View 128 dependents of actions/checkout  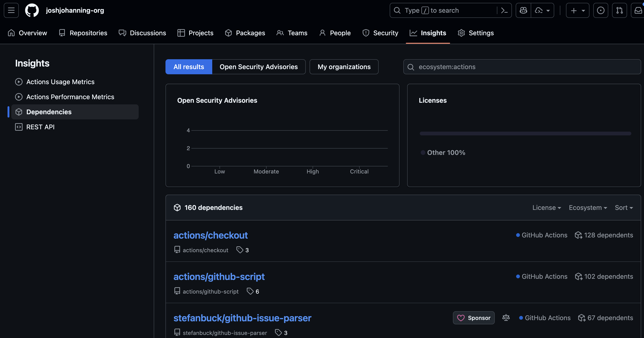[604, 235]
